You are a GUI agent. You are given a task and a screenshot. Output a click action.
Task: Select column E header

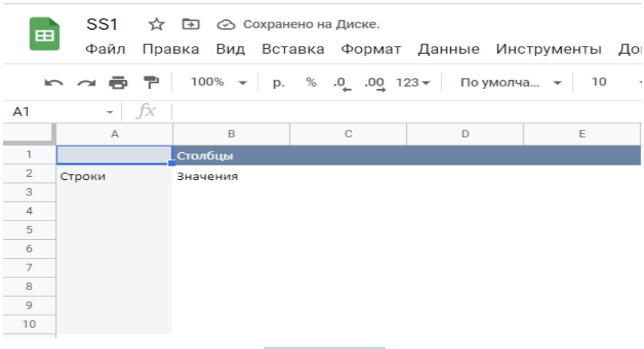[x=582, y=135]
